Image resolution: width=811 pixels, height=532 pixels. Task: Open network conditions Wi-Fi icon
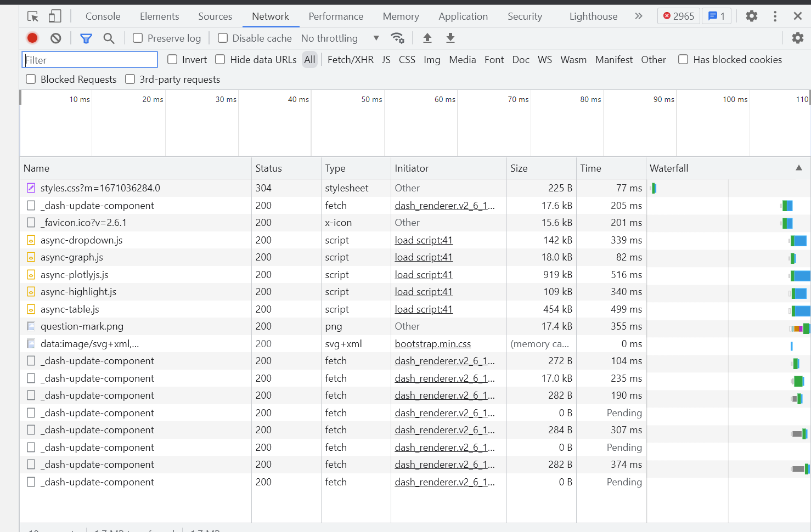pyautogui.click(x=397, y=38)
